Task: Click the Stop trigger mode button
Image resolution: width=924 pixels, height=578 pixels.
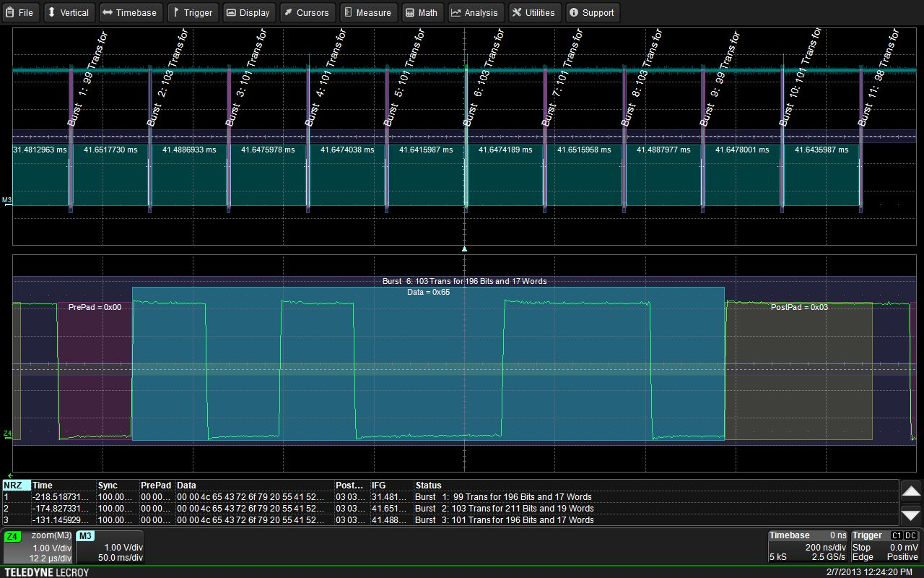Action: (863, 547)
